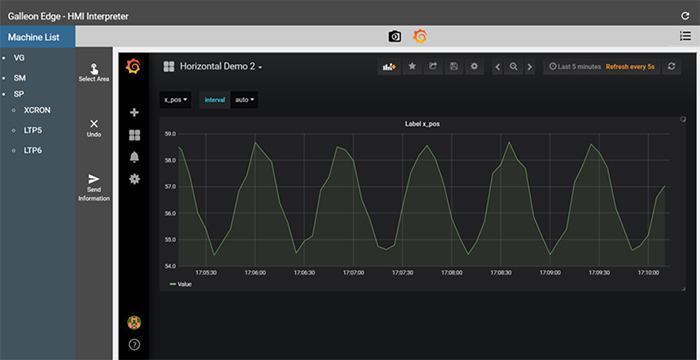700x360 pixels.
Task: Shift time range forward with right arrow
Action: coord(529,67)
